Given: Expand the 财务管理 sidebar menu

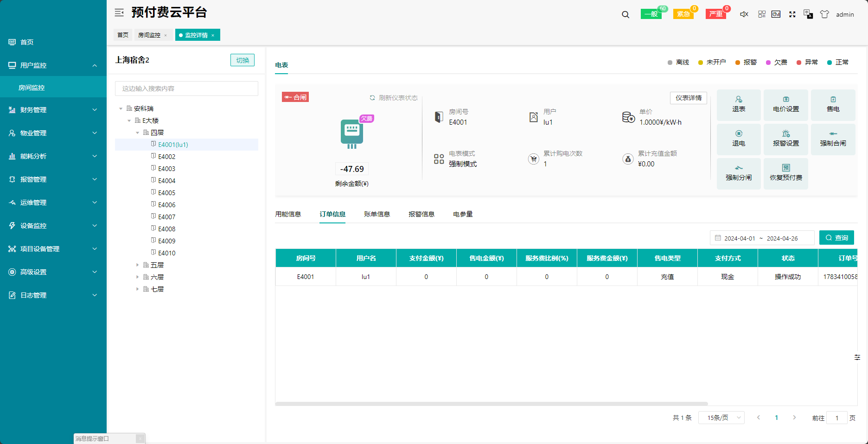Looking at the screenshot, I should coord(53,110).
